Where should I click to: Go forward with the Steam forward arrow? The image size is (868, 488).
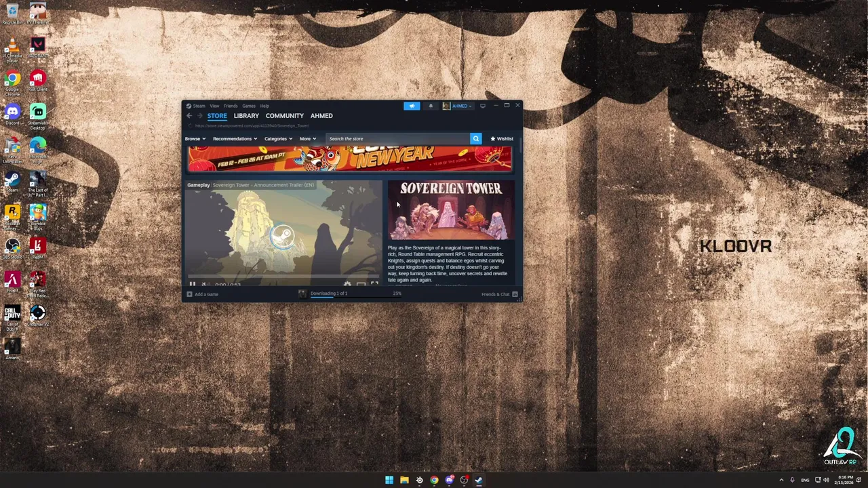pyautogui.click(x=199, y=116)
